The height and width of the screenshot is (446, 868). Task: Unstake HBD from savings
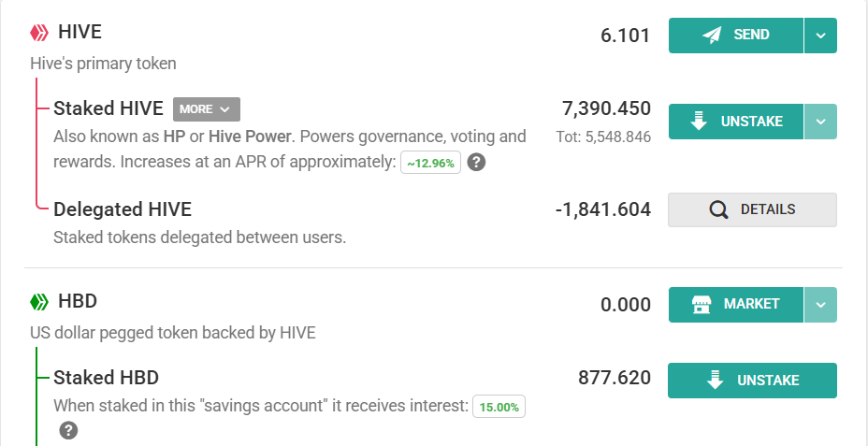point(752,381)
